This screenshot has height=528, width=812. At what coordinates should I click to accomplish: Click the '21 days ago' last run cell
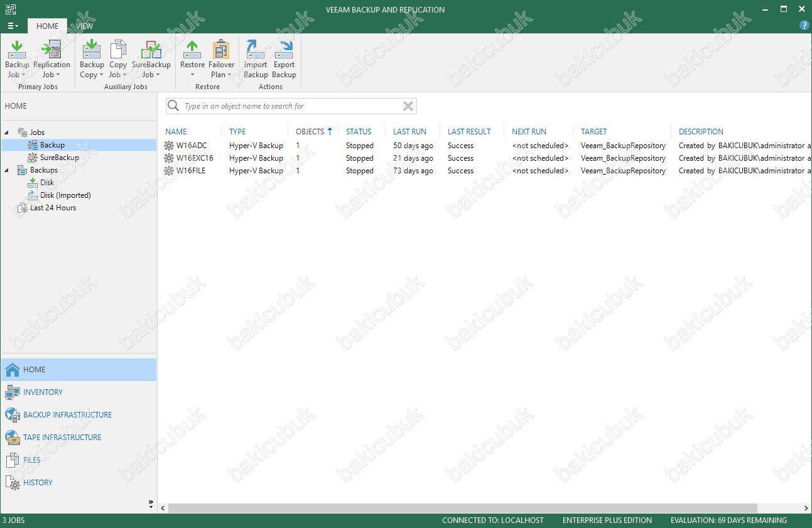[413, 158]
